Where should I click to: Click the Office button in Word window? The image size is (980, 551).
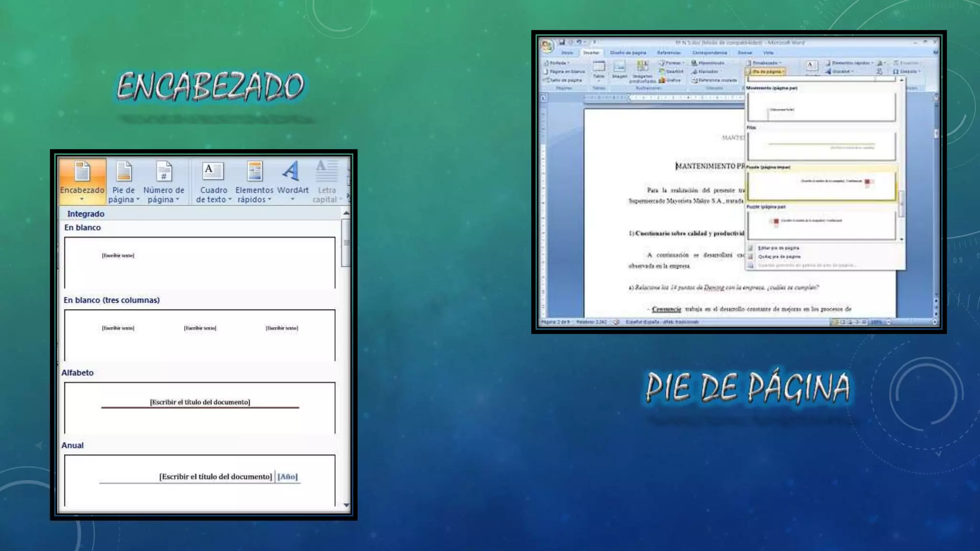tap(547, 46)
